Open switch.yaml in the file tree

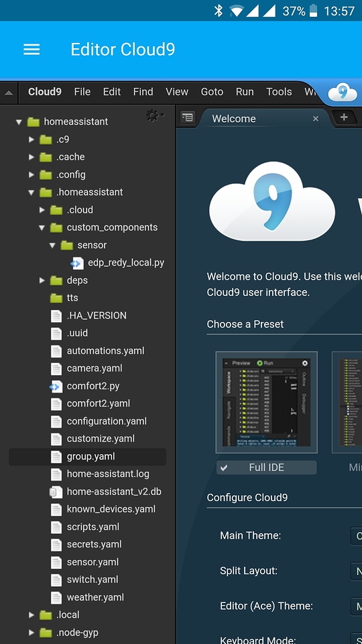point(93,580)
